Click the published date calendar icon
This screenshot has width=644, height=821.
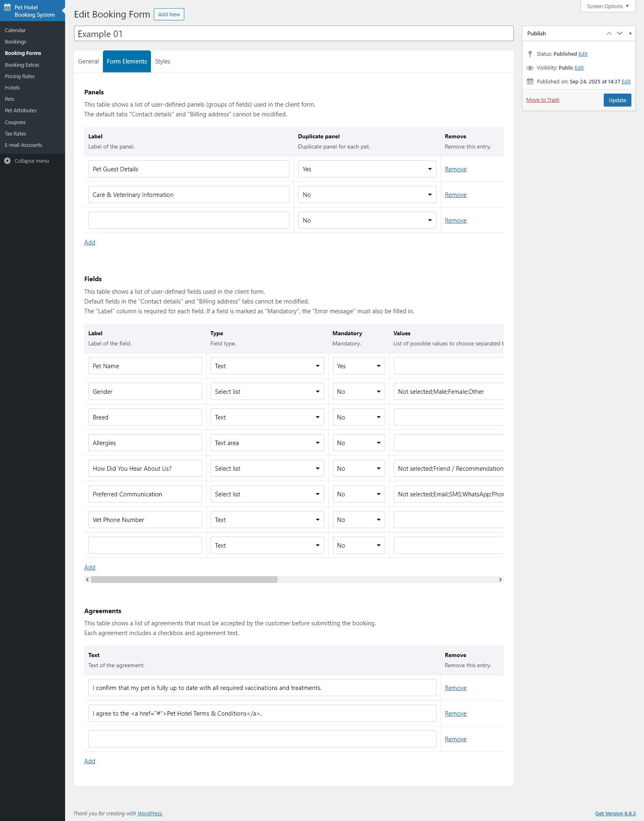530,81
